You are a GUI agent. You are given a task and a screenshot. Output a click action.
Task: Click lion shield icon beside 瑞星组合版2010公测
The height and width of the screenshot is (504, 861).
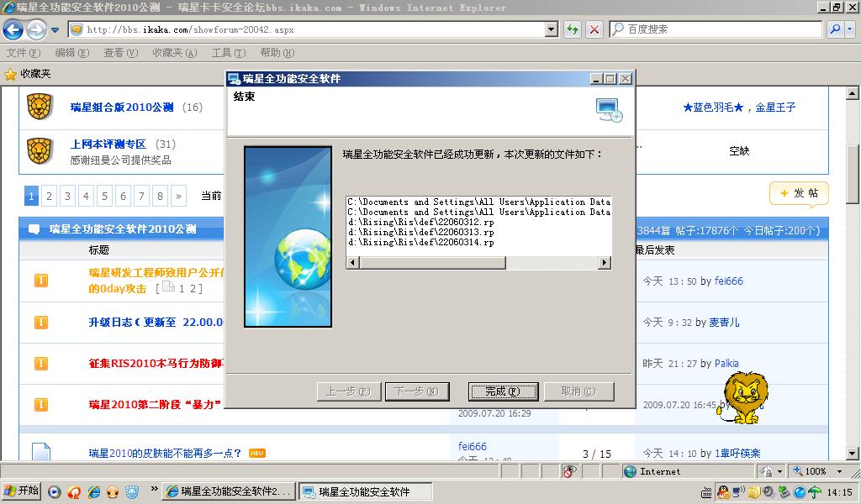click(x=40, y=107)
